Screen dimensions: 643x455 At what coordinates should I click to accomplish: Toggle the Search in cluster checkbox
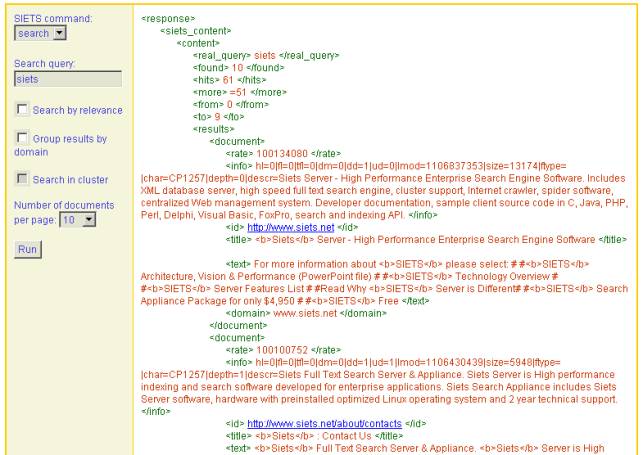click(x=22, y=179)
